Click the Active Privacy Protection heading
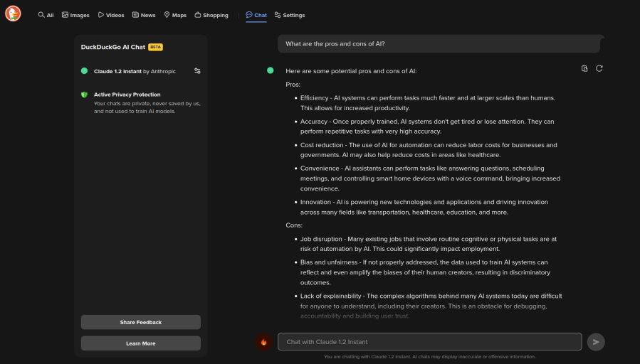The width and height of the screenshot is (640, 364). point(127,95)
